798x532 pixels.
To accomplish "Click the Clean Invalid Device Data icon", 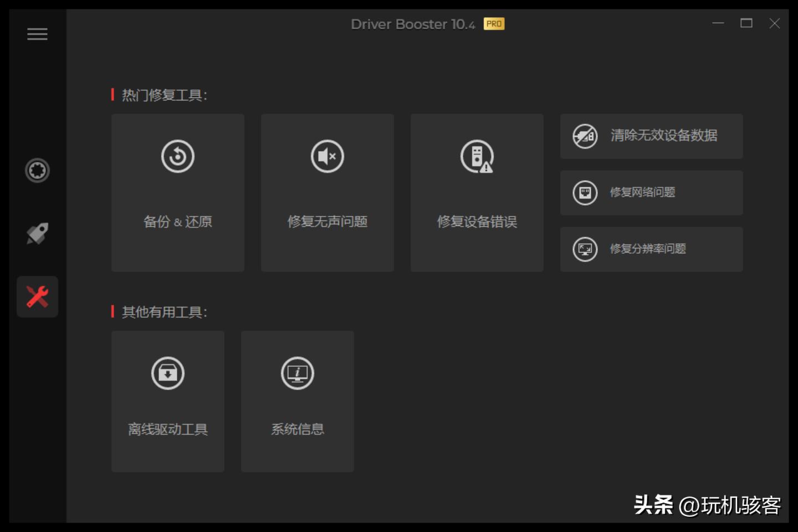I will (x=584, y=136).
